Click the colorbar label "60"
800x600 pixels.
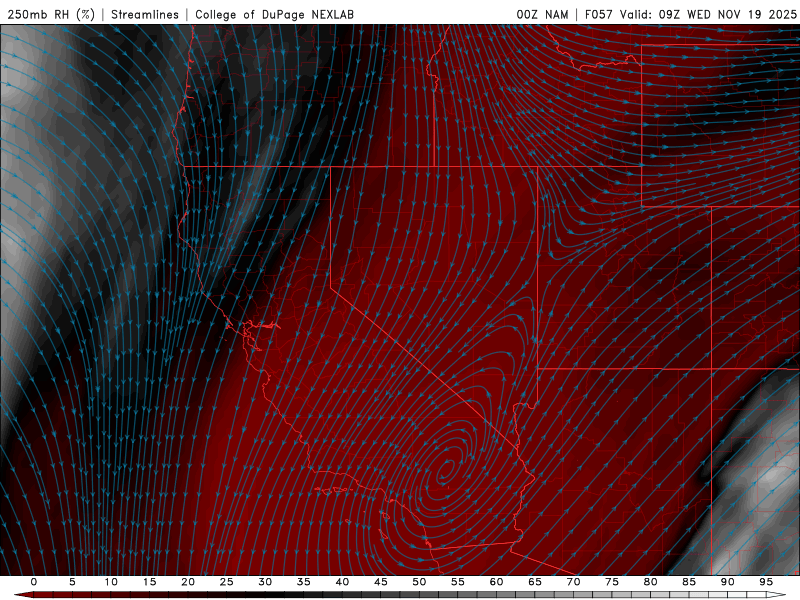coord(496,582)
